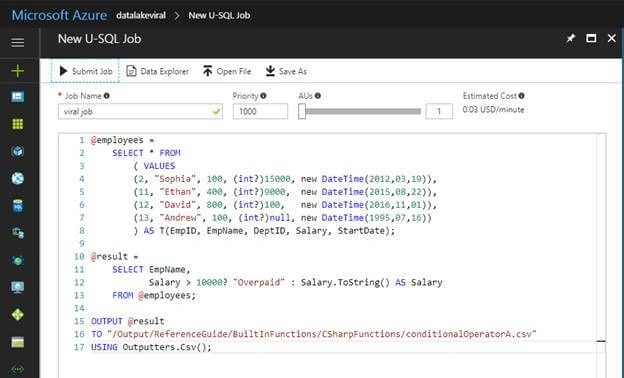Click the editor scrollbar marker on right
624x378 pixels.
601,341
